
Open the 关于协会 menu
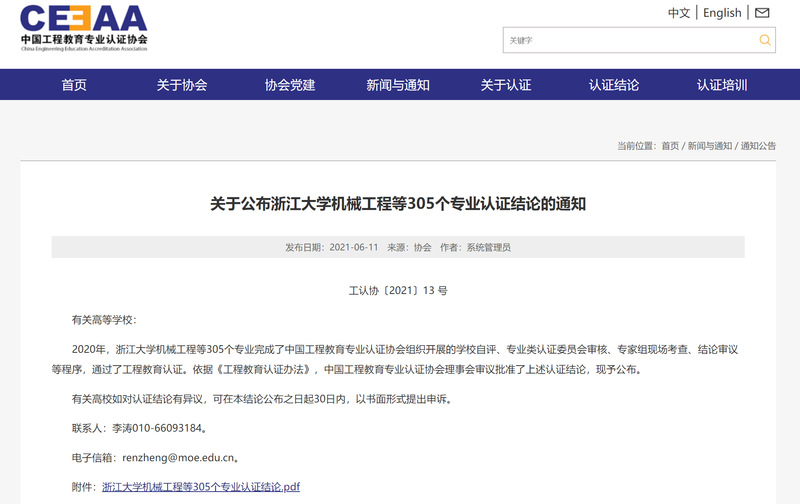(182, 85)
